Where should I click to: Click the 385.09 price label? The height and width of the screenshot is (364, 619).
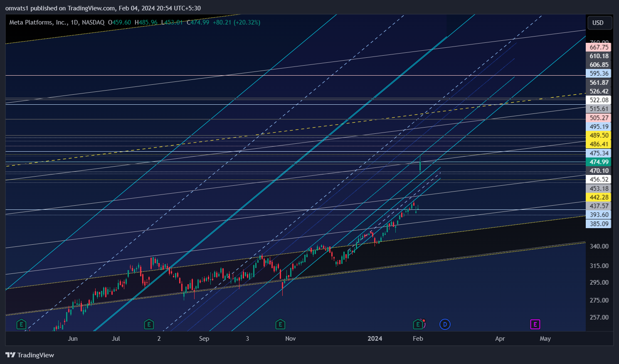599,224
